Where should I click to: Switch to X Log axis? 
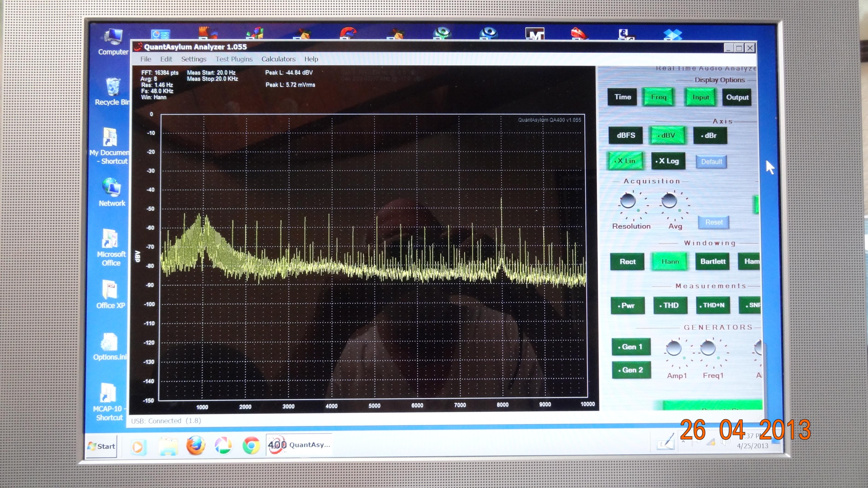point(668,161)
